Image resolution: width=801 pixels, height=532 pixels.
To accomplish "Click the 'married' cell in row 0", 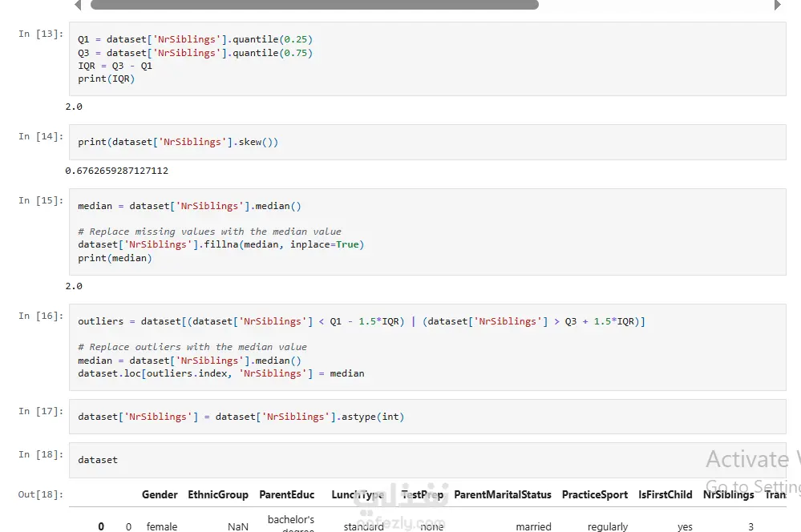I will click(x=533, y=526).
